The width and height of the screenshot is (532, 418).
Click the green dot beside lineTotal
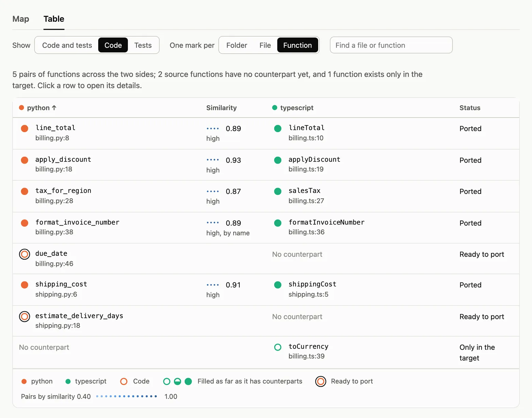point(278,128)
